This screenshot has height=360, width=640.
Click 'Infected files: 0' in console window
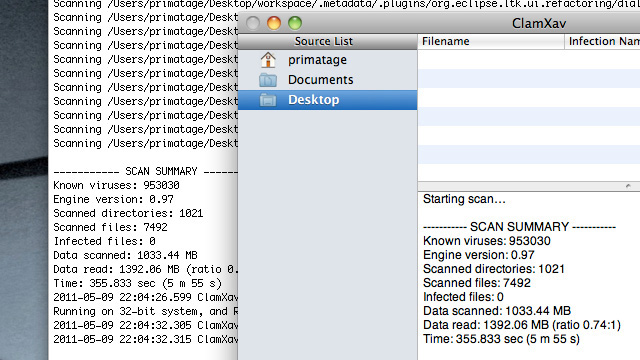(104, 241)
